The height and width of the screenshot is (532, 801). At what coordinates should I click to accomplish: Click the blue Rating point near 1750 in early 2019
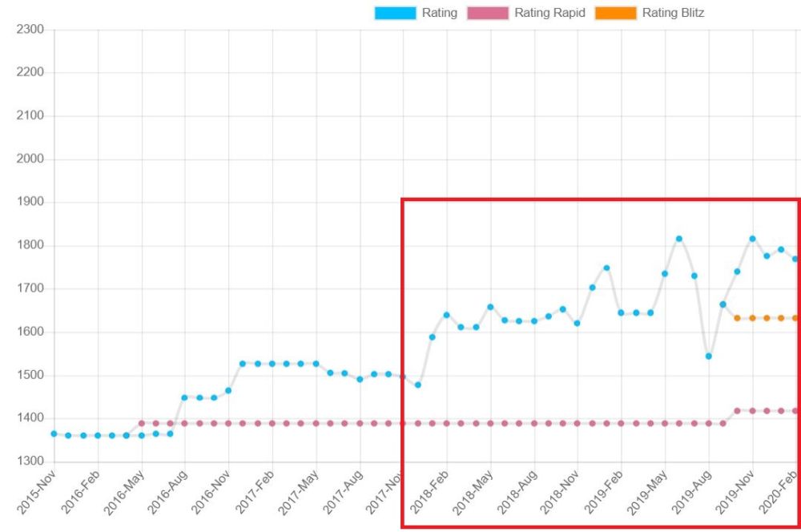point(606,268)
